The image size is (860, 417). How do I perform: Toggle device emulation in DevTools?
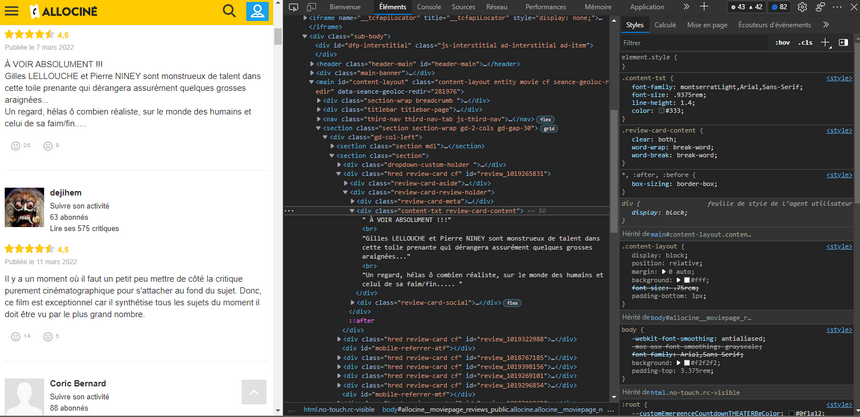pyautogui.click(x=312, y=7)
